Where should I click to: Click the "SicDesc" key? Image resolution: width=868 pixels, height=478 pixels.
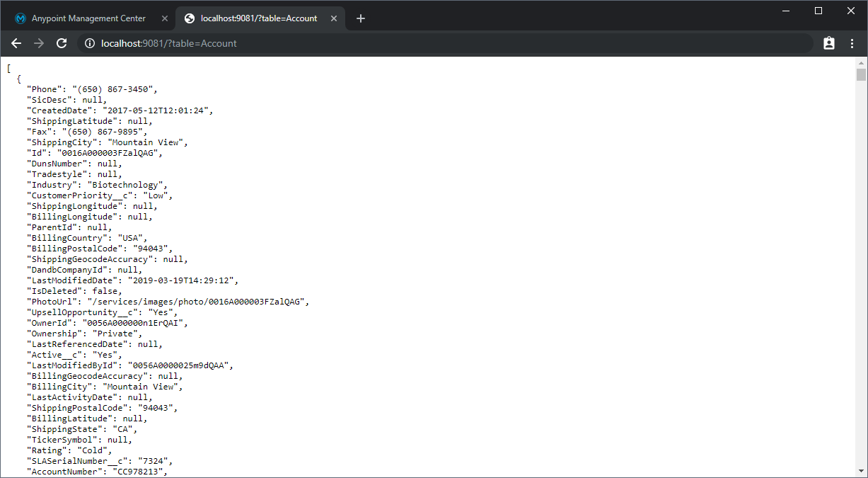click(x=50, y=100)
